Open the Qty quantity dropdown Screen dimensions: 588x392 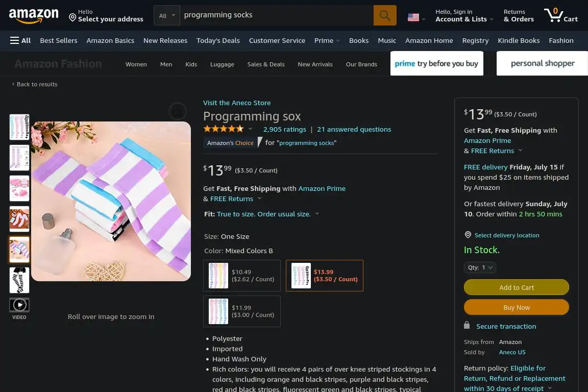[480, 267]
